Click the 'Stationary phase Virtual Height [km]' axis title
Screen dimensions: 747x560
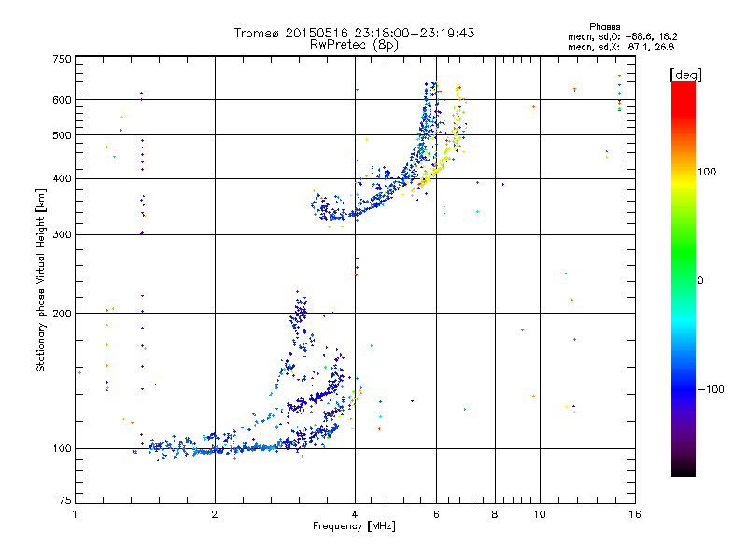(x=41, y=280)
